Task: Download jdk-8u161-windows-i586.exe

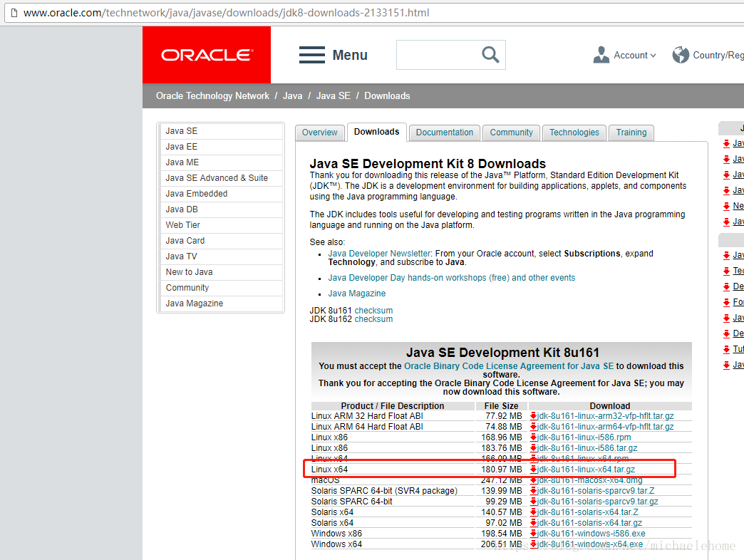Action: point(591,534)
